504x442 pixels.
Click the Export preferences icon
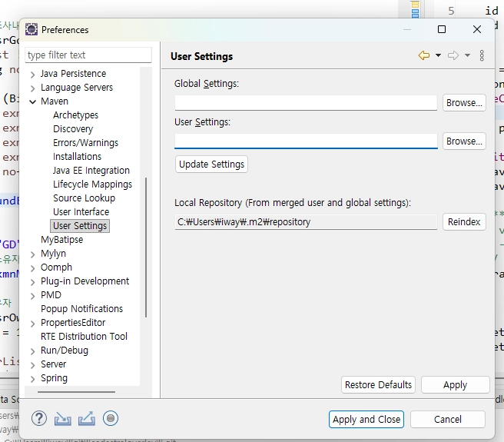tap(87, 418)
